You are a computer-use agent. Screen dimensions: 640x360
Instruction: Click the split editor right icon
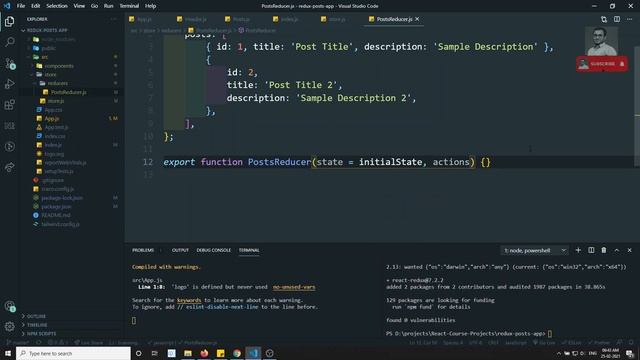point(617,19)
